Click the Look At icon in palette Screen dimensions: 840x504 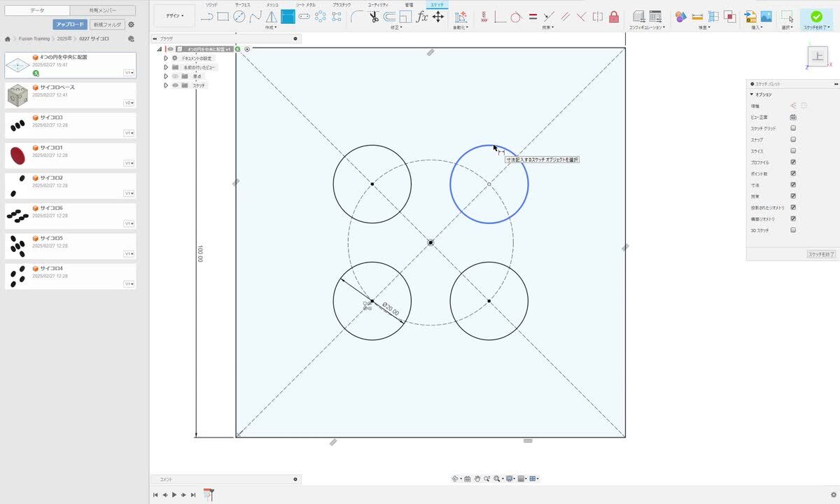[794, 117]
